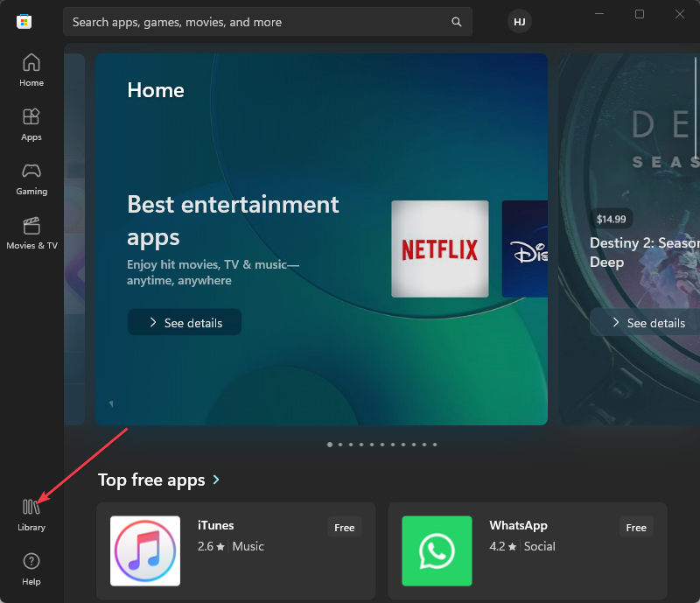The image size is (700, 603).
Task: Click the search magnifier icon
Action: (456, 21)
